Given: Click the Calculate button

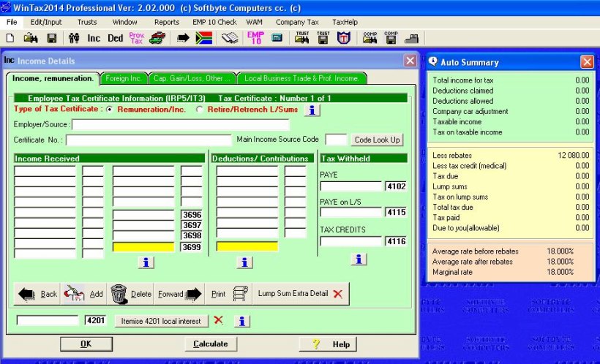Looking at the screenshot, I should 211,344.
